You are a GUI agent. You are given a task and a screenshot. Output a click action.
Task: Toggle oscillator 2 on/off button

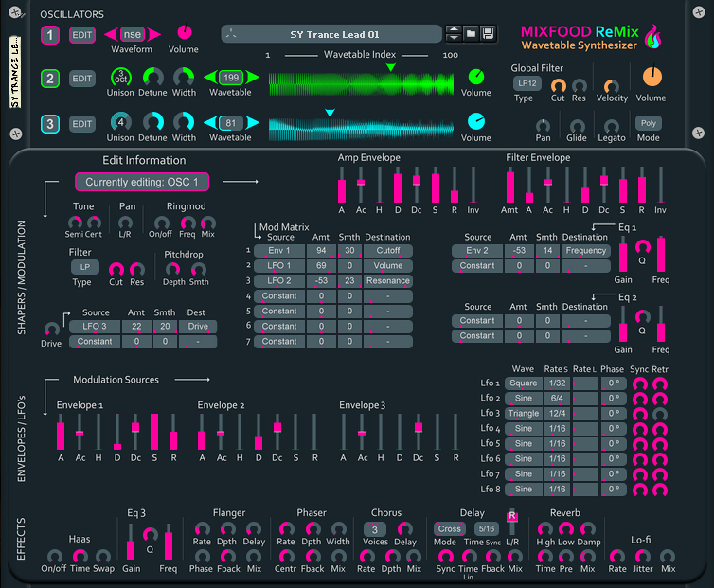[50, 79]
